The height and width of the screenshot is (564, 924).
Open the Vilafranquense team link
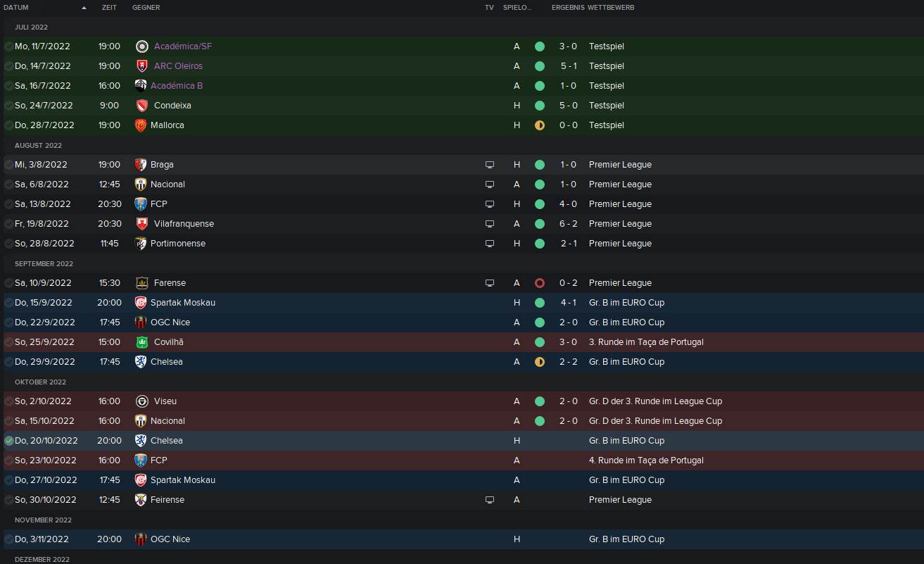[184, 224]
